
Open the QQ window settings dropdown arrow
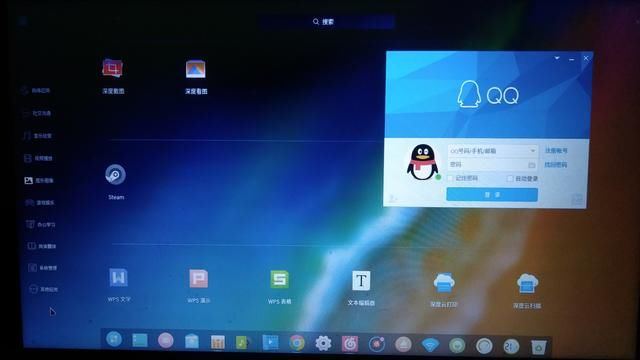click(557, 58)
